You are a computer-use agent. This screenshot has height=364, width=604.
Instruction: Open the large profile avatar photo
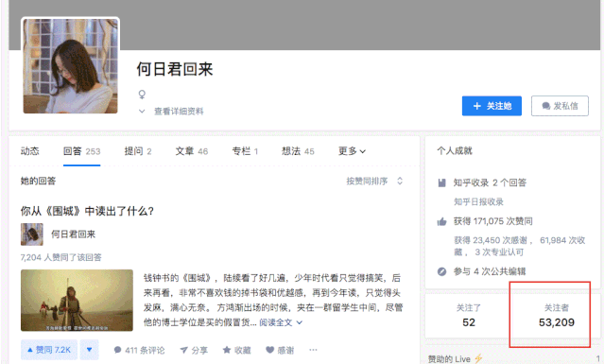70,66
